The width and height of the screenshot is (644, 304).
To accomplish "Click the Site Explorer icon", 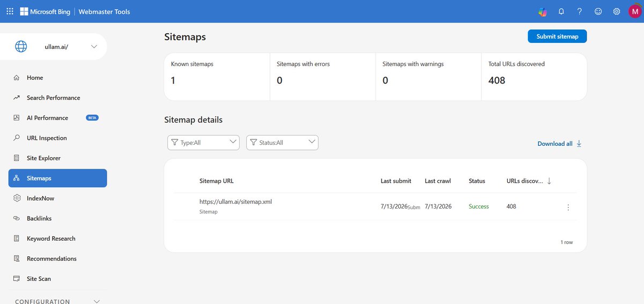I will click(16, 158).
